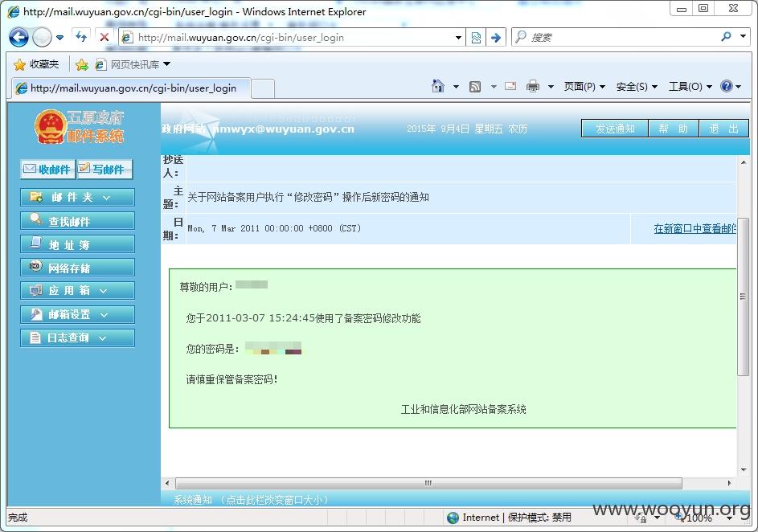This screenshot has height=532, width=758.
Task: Click horizontal scroll right arrow
Action: pos(730,483)
